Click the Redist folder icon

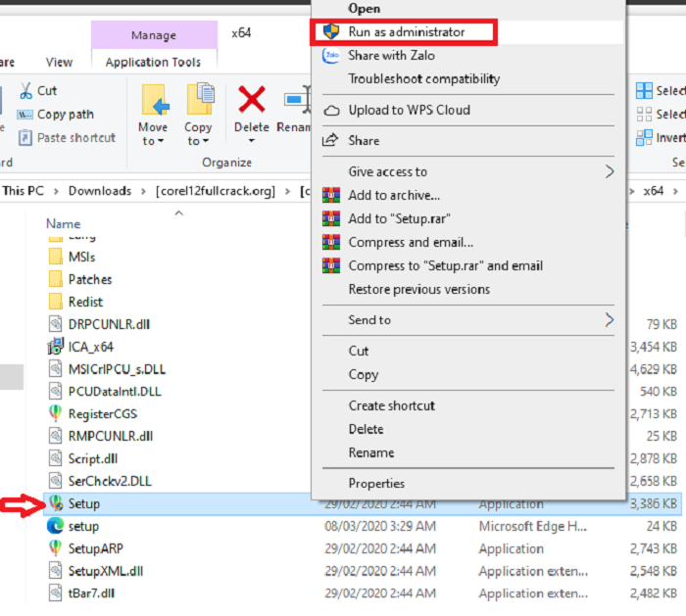(x=56, y=302)
